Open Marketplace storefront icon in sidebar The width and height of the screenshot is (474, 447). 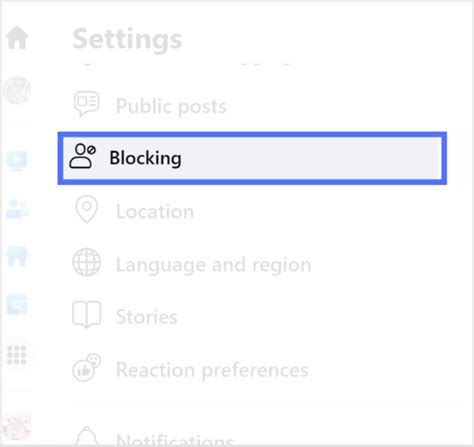click(17, 256)
